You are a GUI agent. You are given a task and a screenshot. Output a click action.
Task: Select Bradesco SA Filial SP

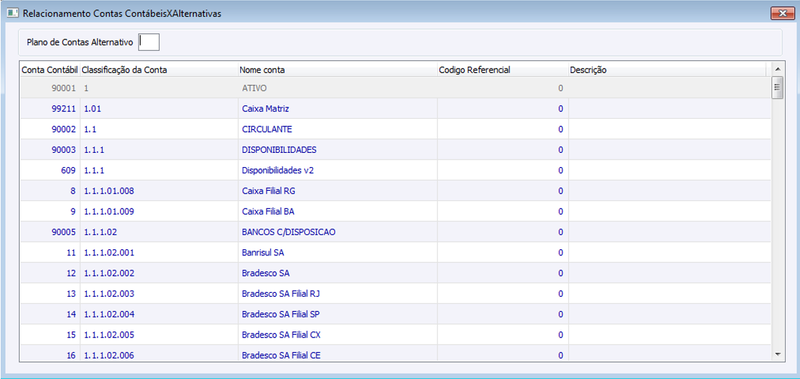[x=281, y=314]
